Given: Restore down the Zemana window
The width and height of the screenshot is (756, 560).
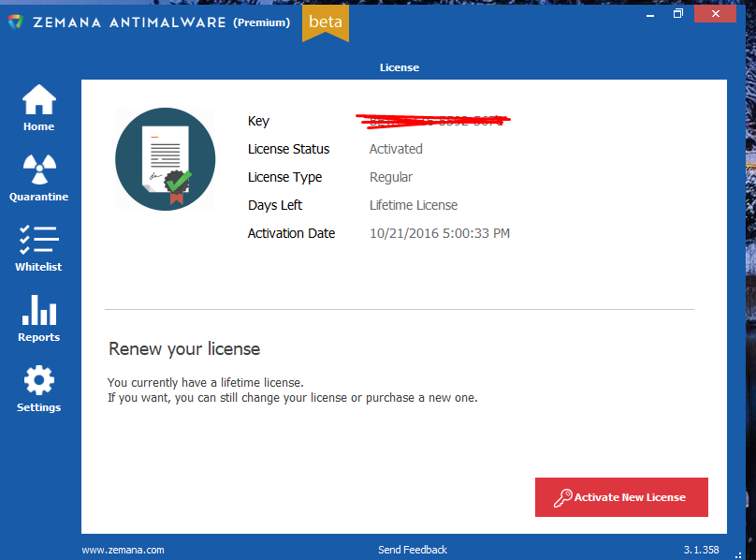Looking at the screenshot, I should click(678, 14).
